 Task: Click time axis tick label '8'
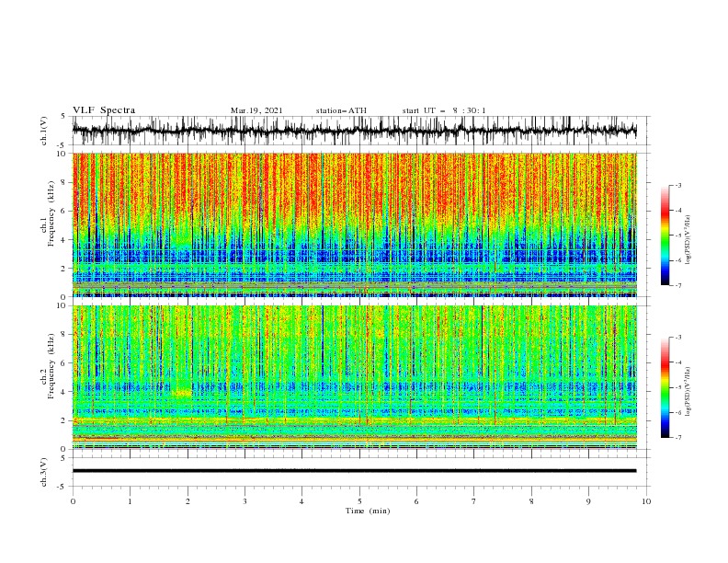click(531, 501)
